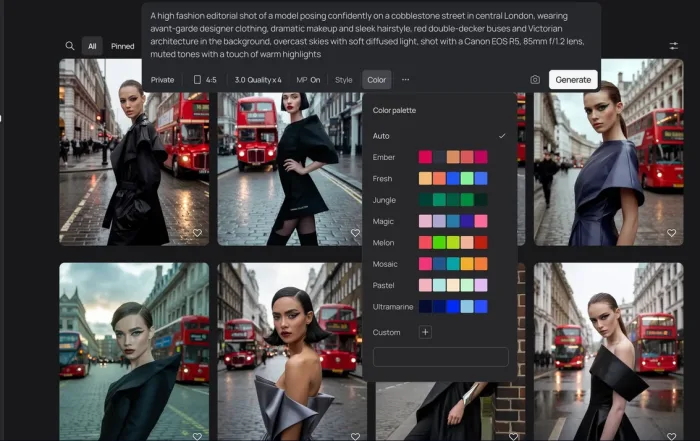Click the search magnifier icon

pyautogui.click(x=70, y=46)
